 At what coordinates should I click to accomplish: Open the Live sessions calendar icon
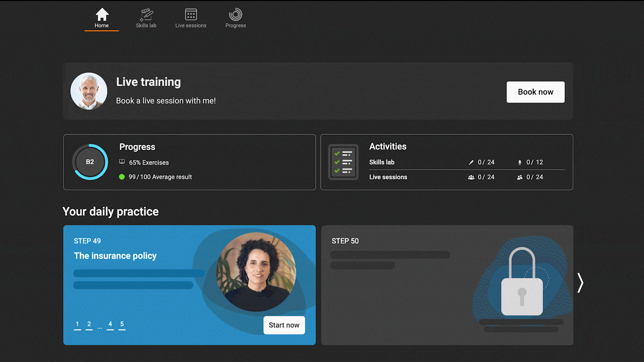tap(191, 15)
